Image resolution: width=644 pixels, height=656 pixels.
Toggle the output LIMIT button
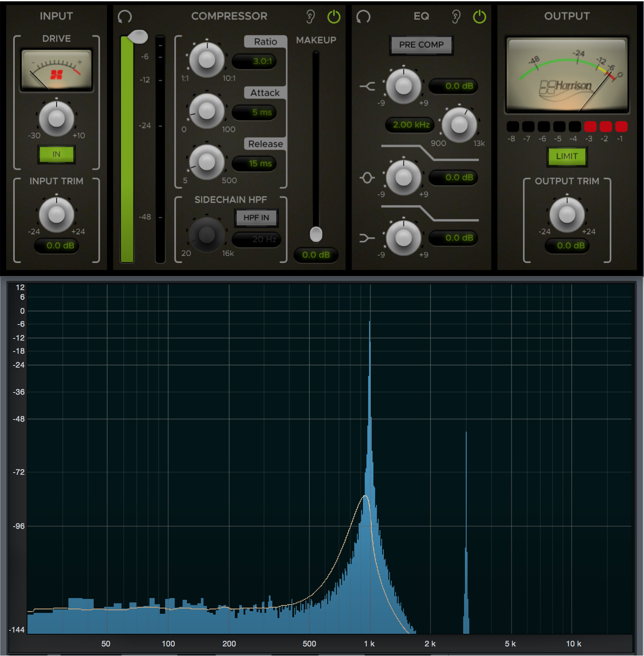point(567,156)
